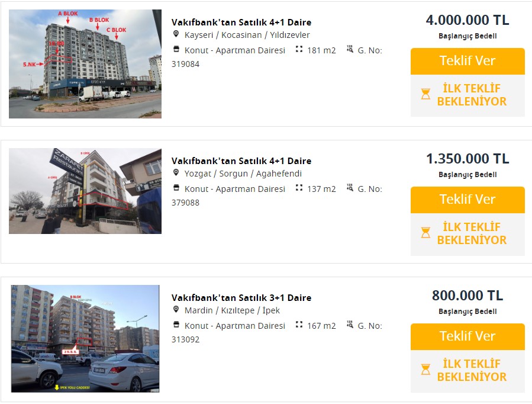
Task: Click the hourglass icon on the first İLK TEKLİF BEKLENİYOR
Action: [424, 94]
